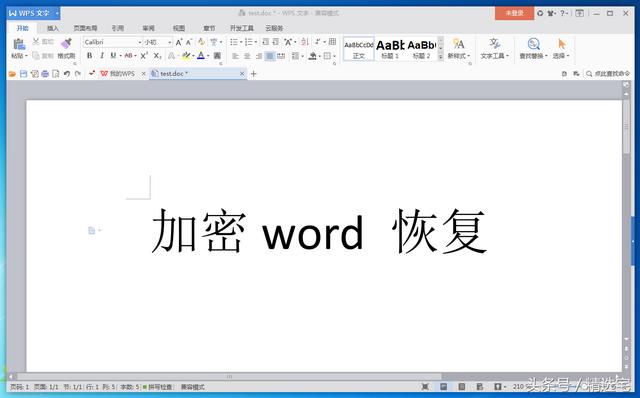Switch to the 页面布局 Page Layout tab
The width and height of the screenshot is (640, 398).
(x=85, y=28)
